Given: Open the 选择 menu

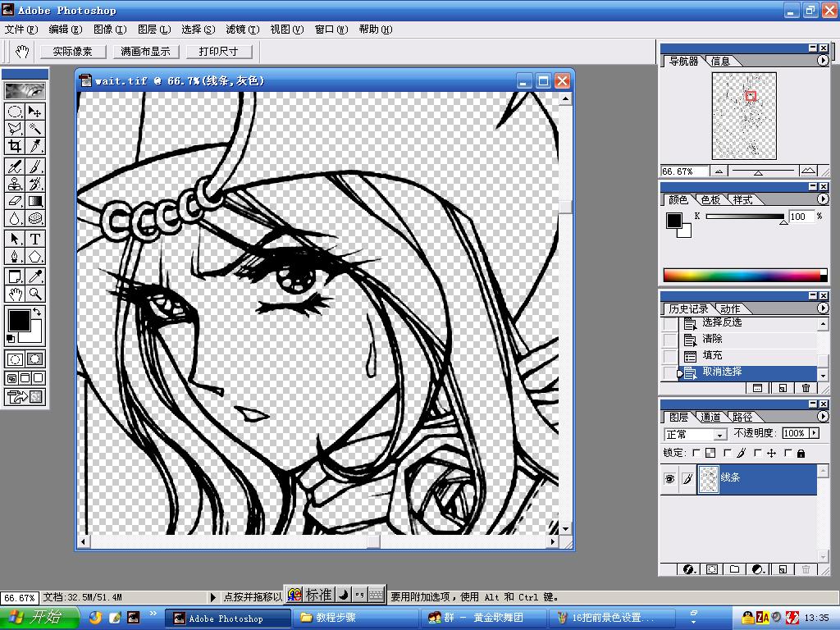Looking at the screenshot, I should [x=199, y=29].
